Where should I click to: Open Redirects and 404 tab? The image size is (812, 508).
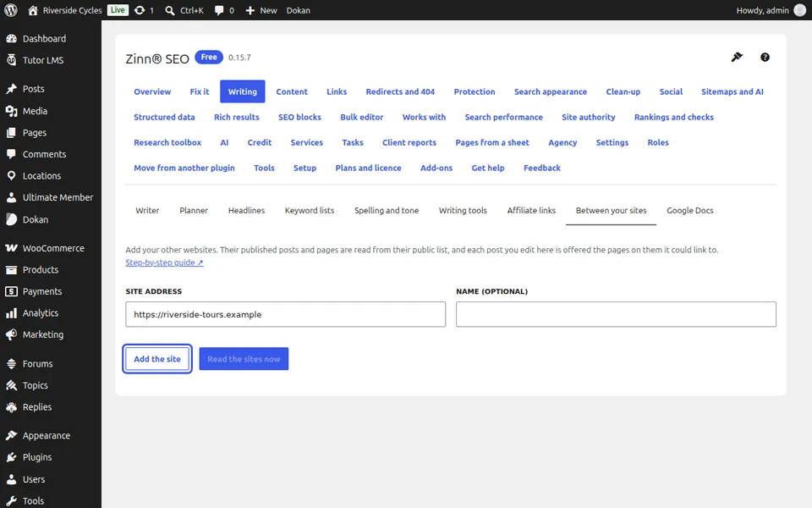coord(400,91)
